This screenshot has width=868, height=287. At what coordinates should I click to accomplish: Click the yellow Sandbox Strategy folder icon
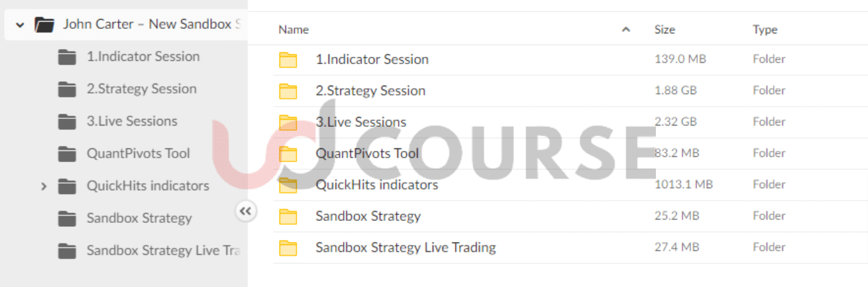(x=288, y=216)
